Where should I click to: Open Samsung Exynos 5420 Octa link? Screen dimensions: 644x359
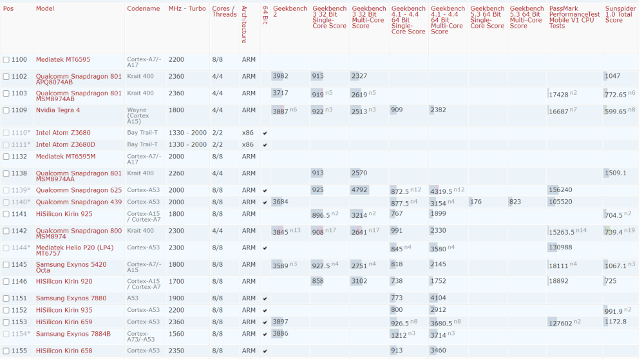point(71,267)
